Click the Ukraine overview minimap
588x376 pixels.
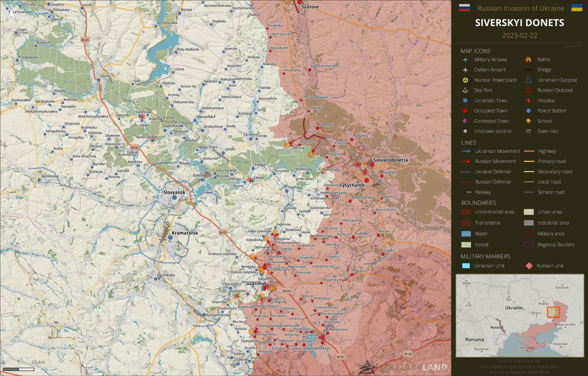[x=520, y=315]
